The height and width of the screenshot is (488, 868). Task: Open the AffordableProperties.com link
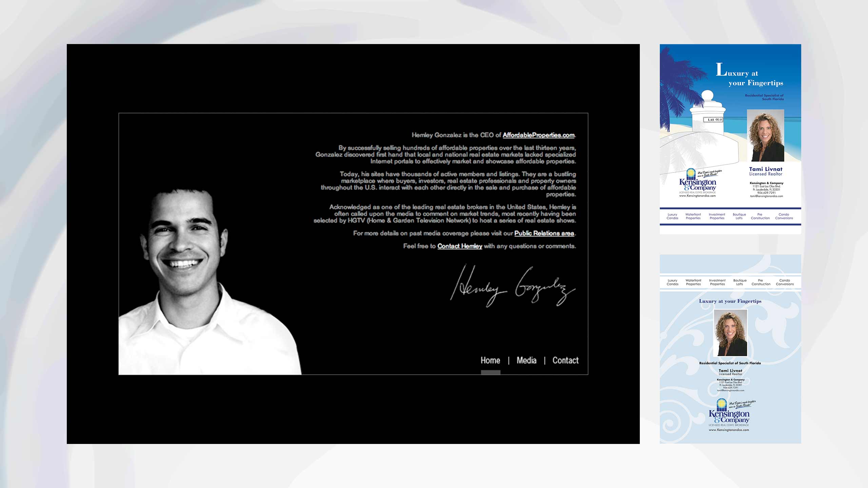(538, 135)
